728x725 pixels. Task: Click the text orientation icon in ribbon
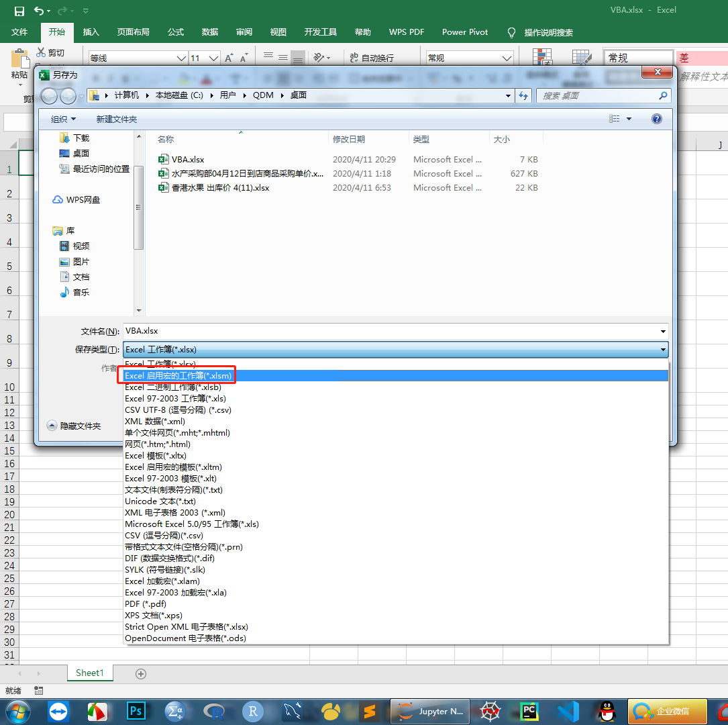(319, 58)
